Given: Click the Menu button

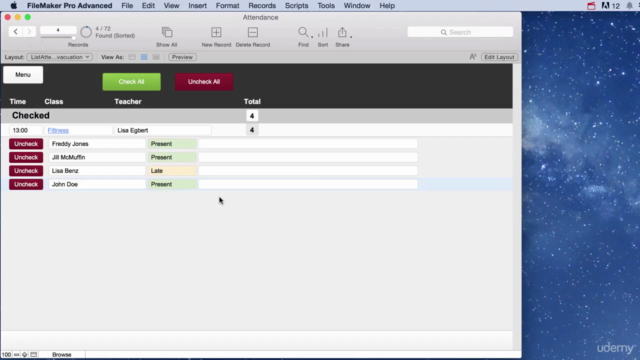Looking at the screenshot, I should pos(23,75).
